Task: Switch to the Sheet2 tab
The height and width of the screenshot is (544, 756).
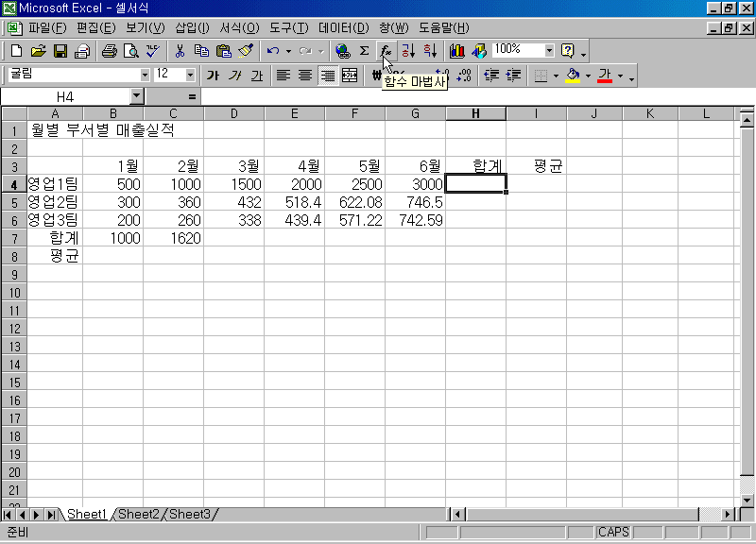Action: point(139,514)
